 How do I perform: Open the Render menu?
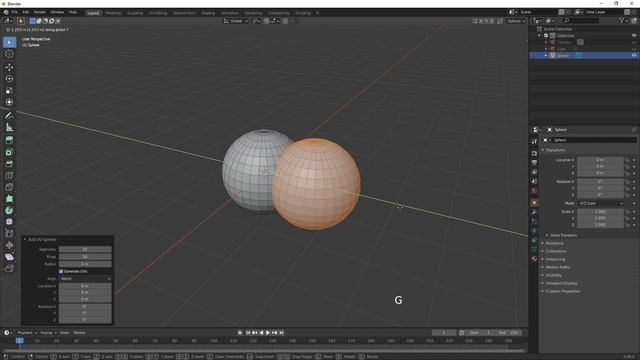(x=40, y=12)
